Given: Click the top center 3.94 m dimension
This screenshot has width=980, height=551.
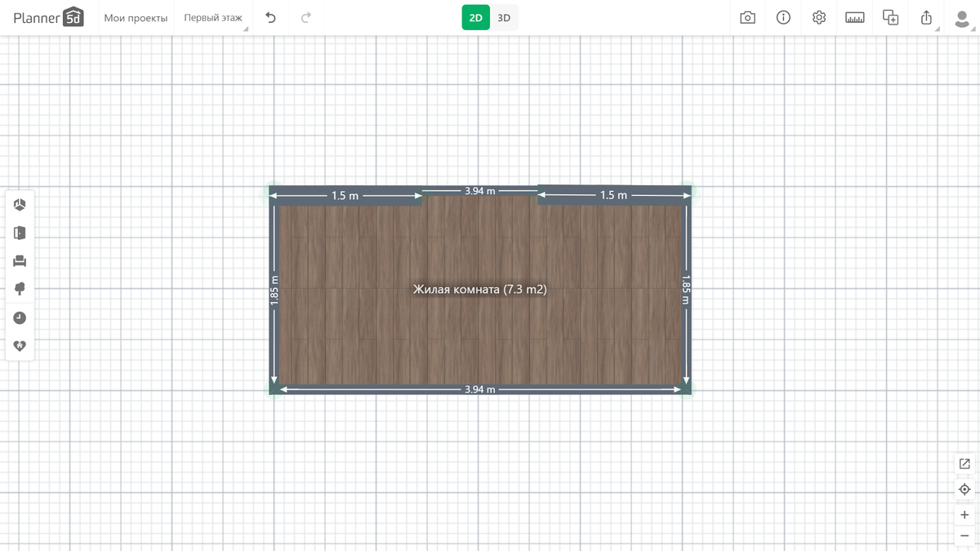Looking at the screenshot, I should click(480, 191).
